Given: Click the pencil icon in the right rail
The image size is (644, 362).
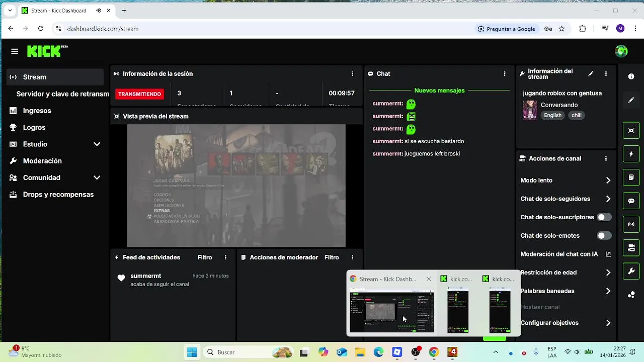Looking at the screenshot, I should 631,100.
